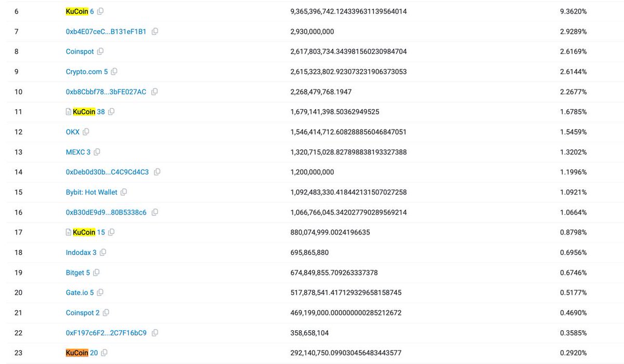Open address 0xb8Cbbf78...3bFE027AC
Viewport: 624px width, 364px height.
pos(106,92)
